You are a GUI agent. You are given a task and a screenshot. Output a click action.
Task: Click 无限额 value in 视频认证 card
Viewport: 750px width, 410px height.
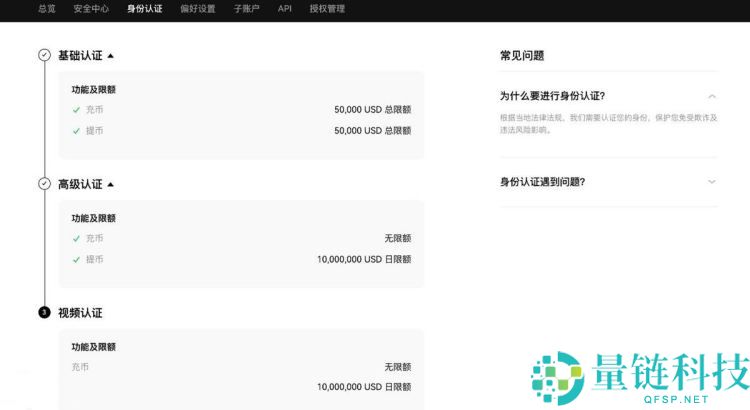point(398,367)
